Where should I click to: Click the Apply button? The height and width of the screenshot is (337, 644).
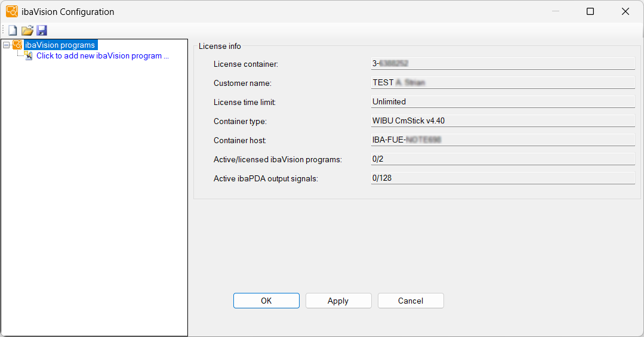coord(338,301)
